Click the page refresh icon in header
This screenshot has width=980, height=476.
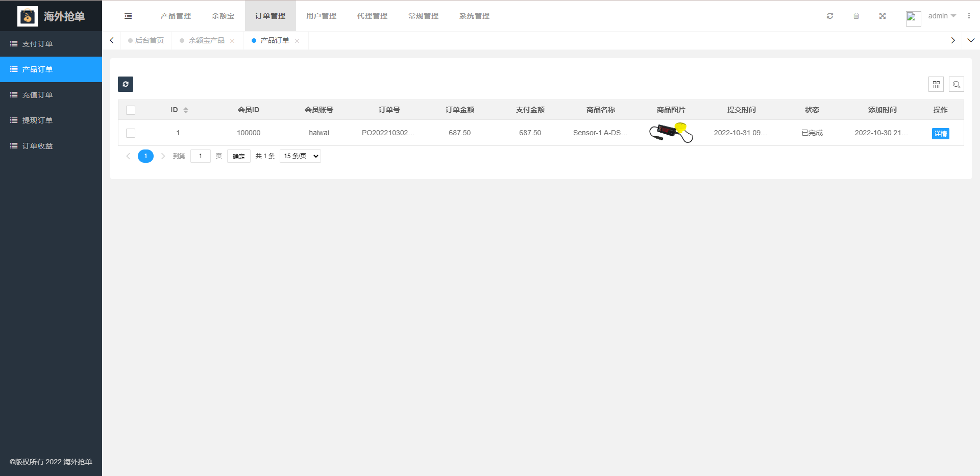point(830,15)
